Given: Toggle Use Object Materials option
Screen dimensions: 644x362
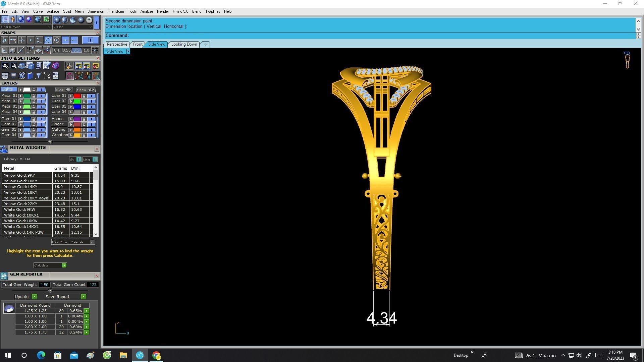Looking at the screenshot, I should (73, 242).
